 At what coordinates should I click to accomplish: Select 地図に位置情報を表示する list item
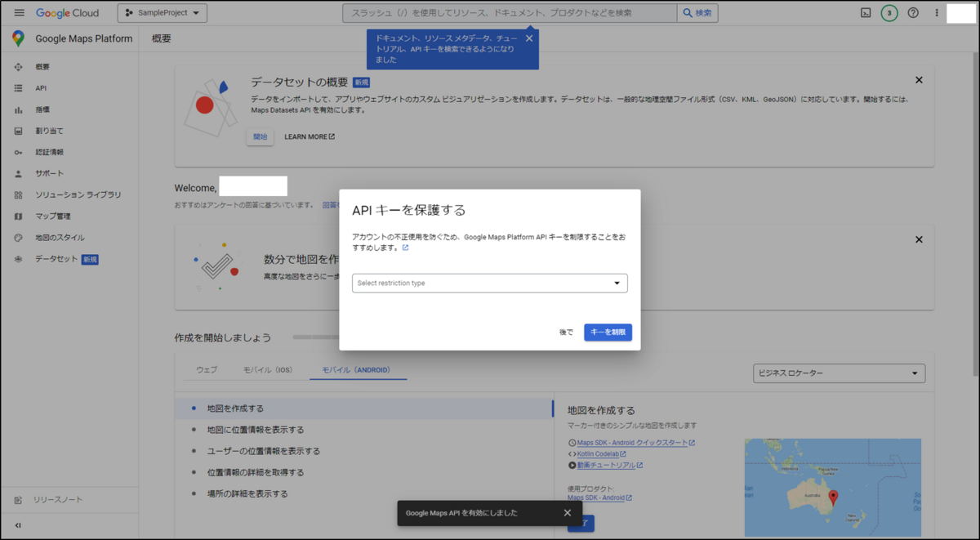click(x=364, y=430)
